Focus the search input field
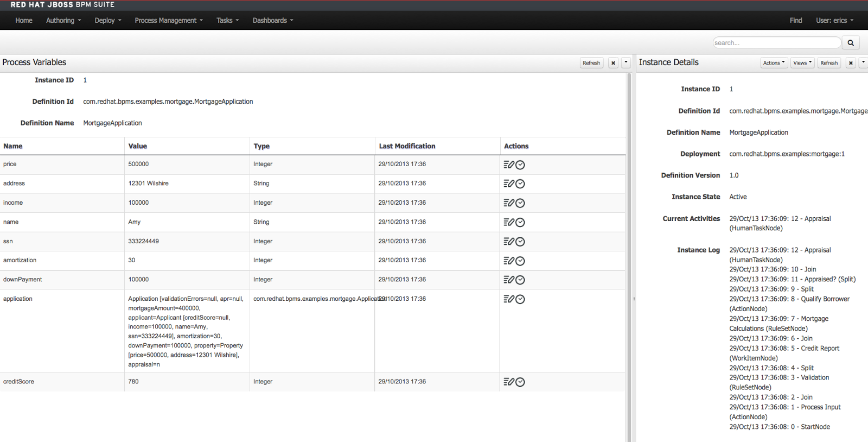The image size is (868, 442). click(x=777, y=43)
